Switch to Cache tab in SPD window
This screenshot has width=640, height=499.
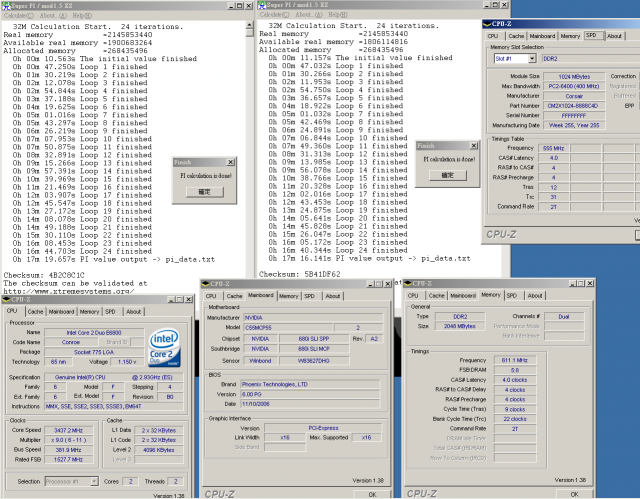516,36
